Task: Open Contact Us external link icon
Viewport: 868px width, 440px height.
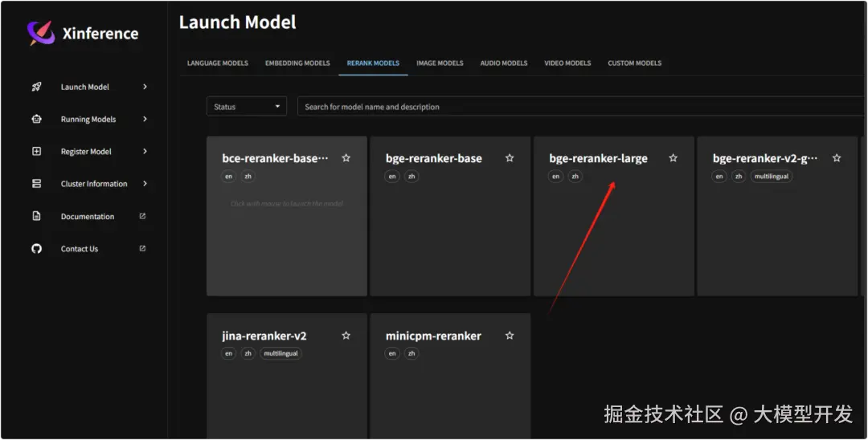Action: pos(142,249)
